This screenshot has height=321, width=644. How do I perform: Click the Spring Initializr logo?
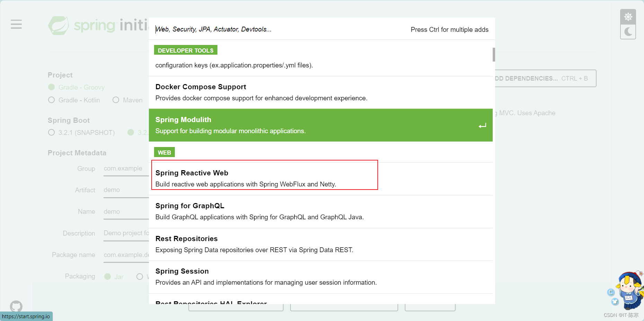99,25
